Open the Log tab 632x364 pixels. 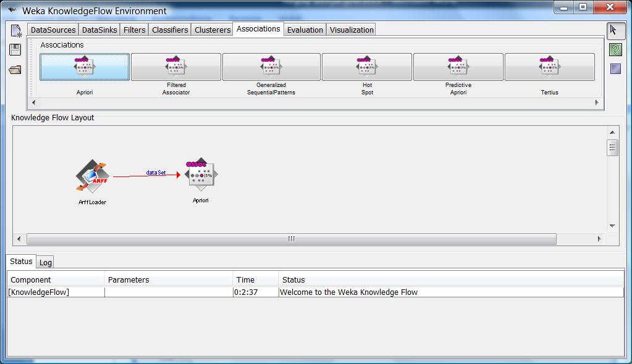point(45,263)
